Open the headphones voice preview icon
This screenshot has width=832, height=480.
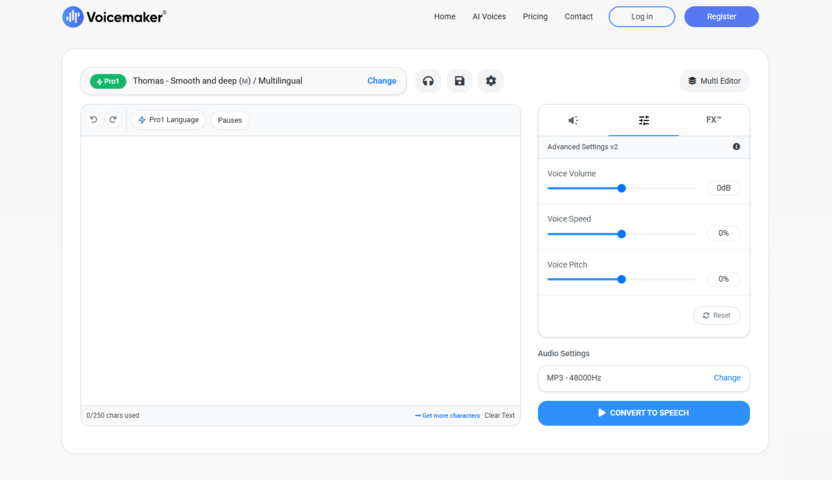(428, 81)
